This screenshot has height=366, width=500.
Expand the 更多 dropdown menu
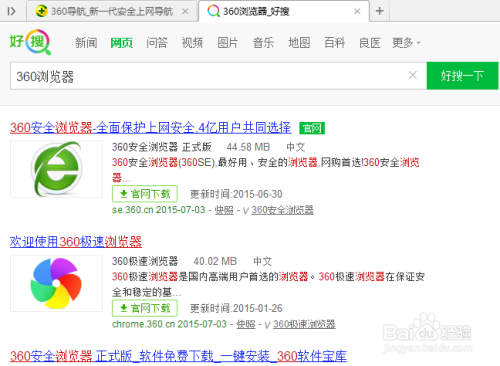[x=406, y=43]
